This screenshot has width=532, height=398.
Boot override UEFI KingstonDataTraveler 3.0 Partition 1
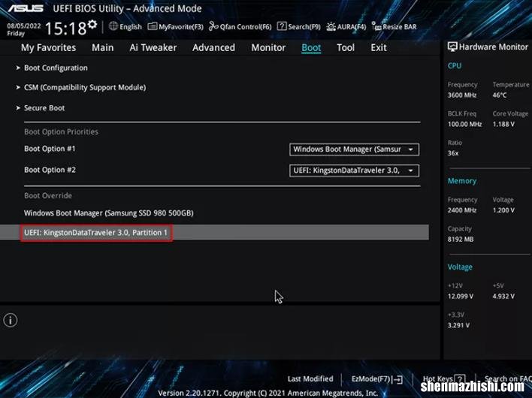[x=95, y=233]
